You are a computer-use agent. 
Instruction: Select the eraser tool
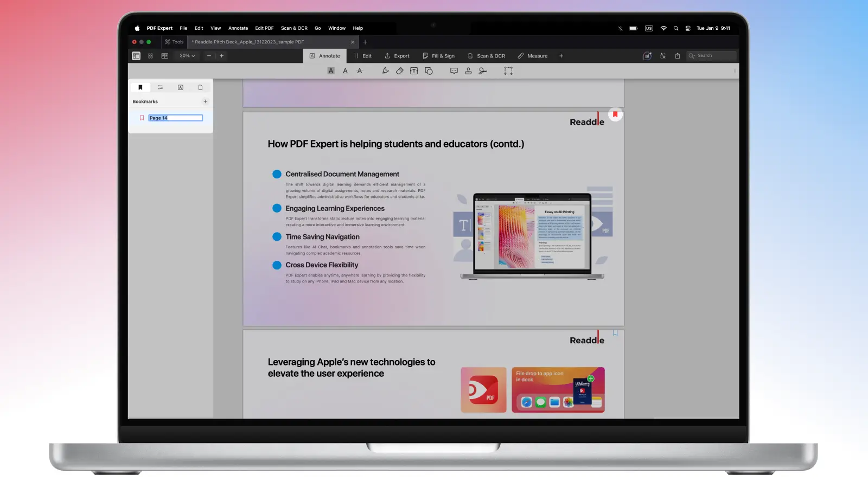399,71
